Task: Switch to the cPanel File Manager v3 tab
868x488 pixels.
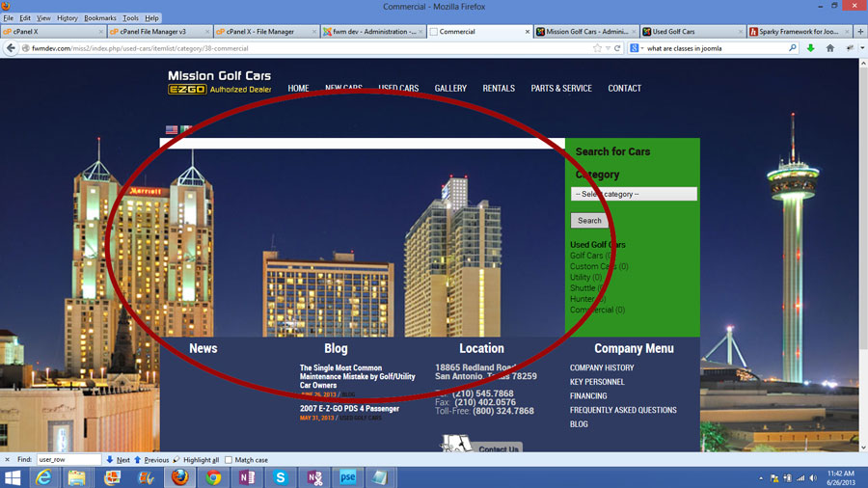Action: [159, 32]
